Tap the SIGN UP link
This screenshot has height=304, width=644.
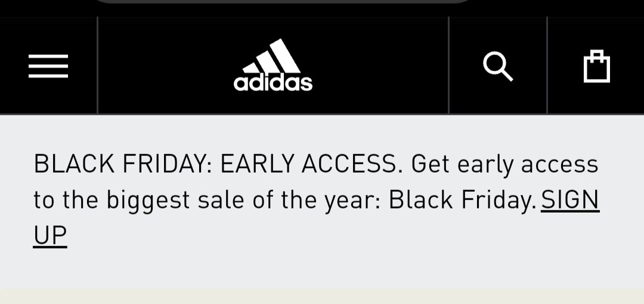(x=569, y=200)
